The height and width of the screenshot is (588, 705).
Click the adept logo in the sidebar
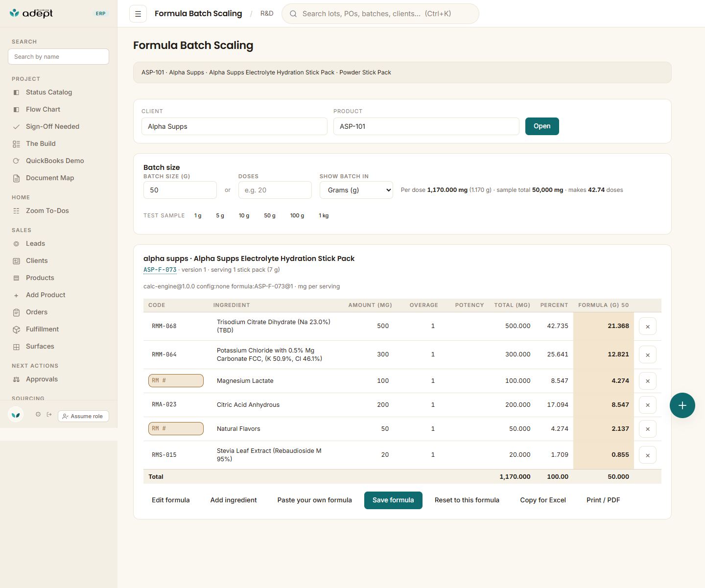31,13
